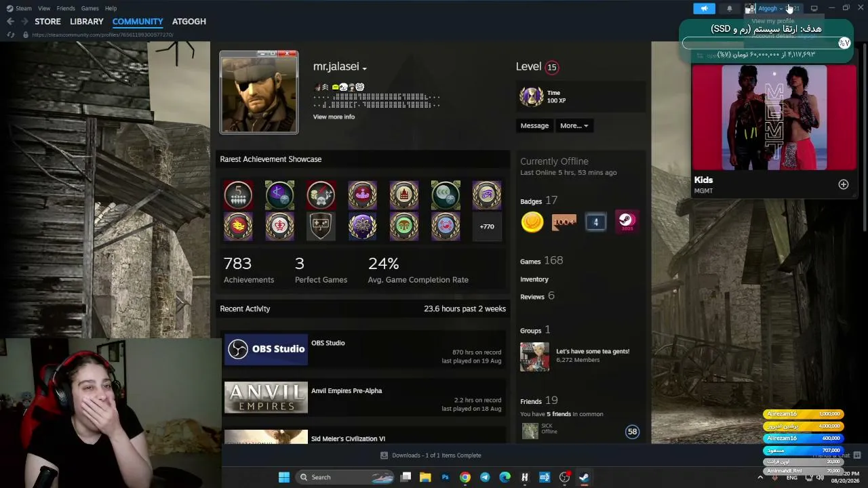Click the gold coin badge icon
This screenshot has height=488, width=868.
[532, 222]
